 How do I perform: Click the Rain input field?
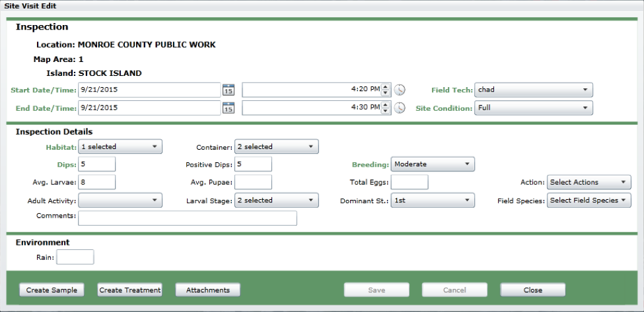75,257
